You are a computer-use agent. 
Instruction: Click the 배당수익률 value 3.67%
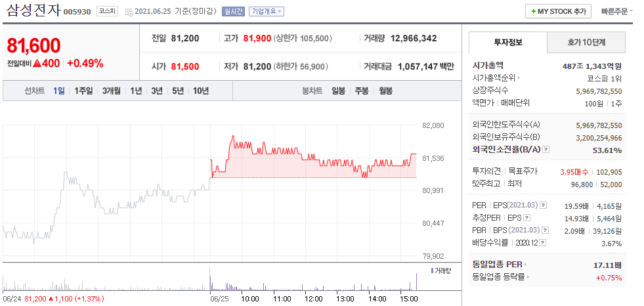tap(612, 244)
